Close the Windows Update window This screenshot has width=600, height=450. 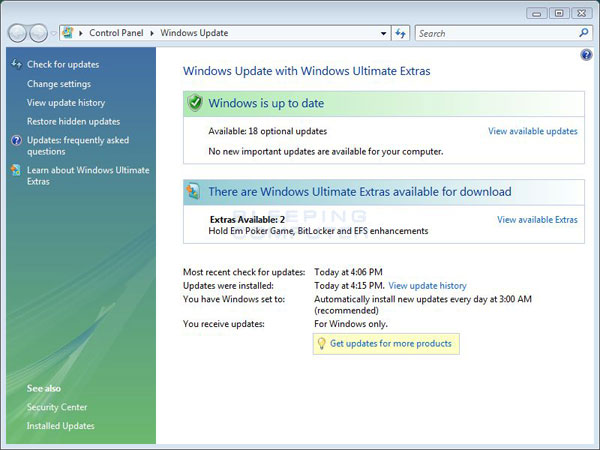pyautogui.click(x=582, y=13)
